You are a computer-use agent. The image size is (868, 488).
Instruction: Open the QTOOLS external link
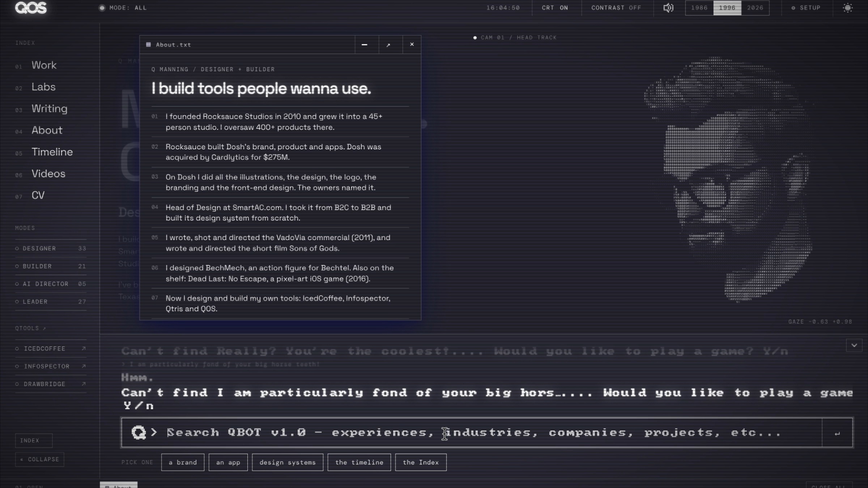tap(30, 328)
